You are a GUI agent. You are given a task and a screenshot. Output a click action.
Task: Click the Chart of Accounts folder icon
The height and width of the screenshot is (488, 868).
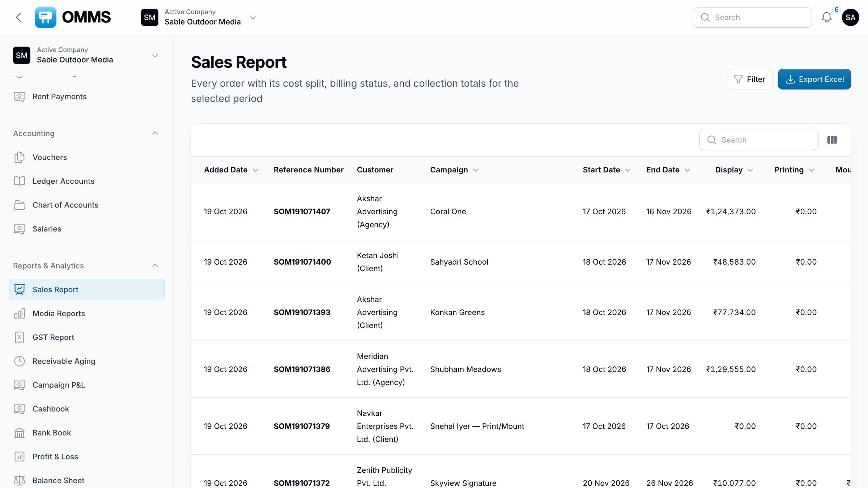point(20,205)
